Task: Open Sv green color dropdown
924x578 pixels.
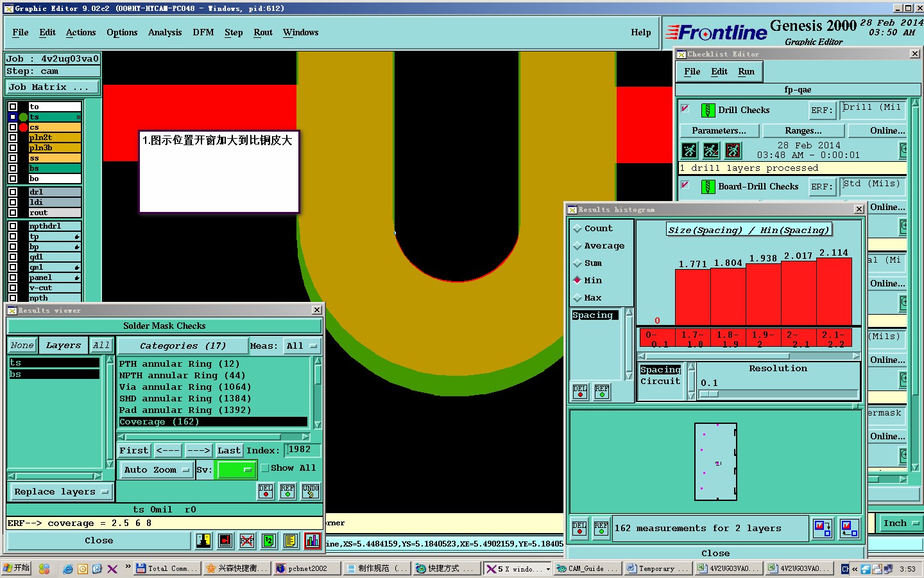Action: tap(236, 470)
